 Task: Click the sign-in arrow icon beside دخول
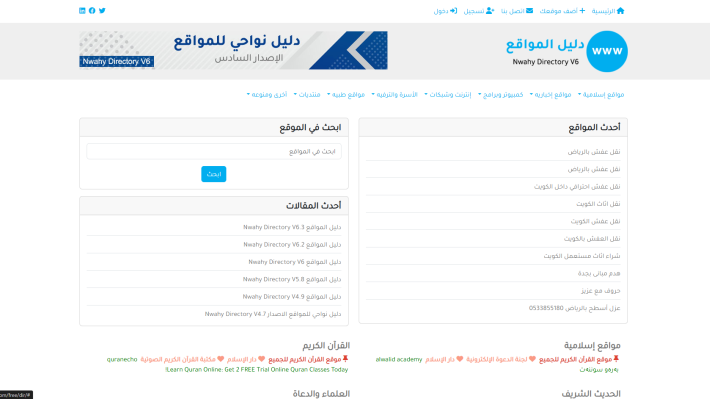[x=453, y=10]
